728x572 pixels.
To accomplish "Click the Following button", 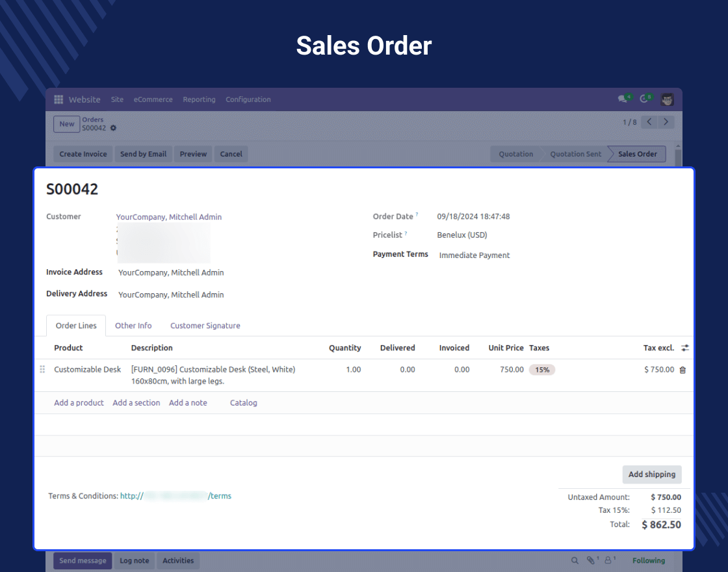I will click(649, 560).
